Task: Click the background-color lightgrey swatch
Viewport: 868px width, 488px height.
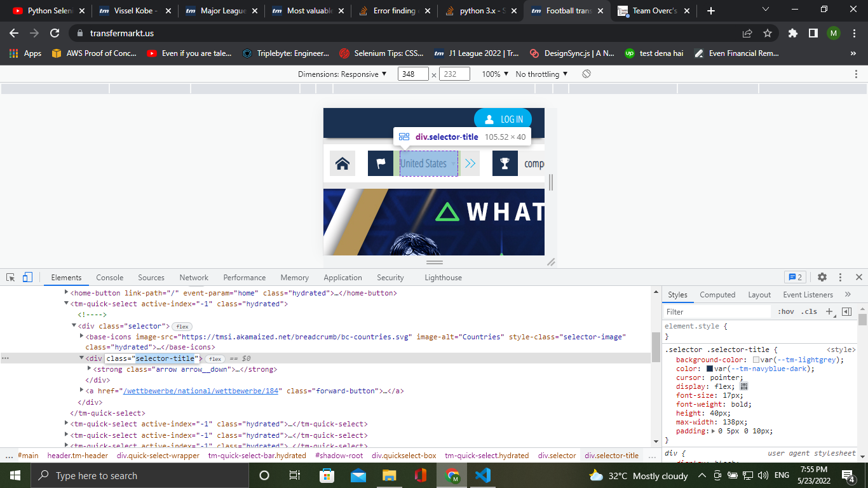Action: [x=756, y=360]
